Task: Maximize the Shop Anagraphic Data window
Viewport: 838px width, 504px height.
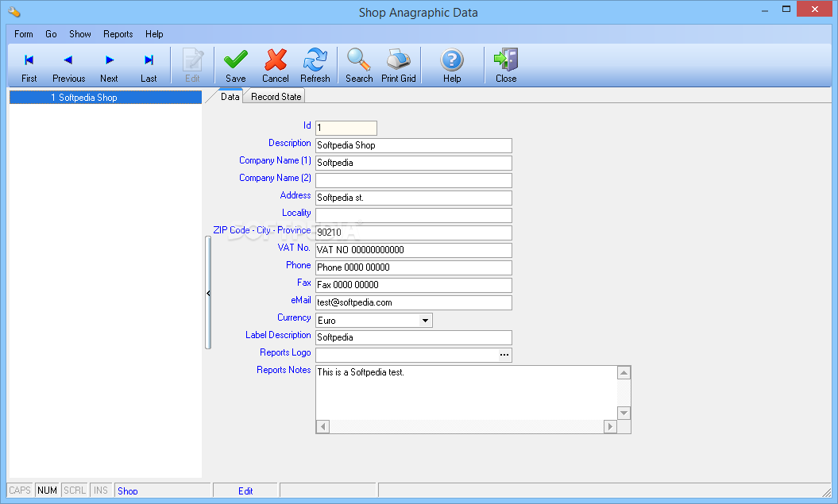Action: pos(786,9)
